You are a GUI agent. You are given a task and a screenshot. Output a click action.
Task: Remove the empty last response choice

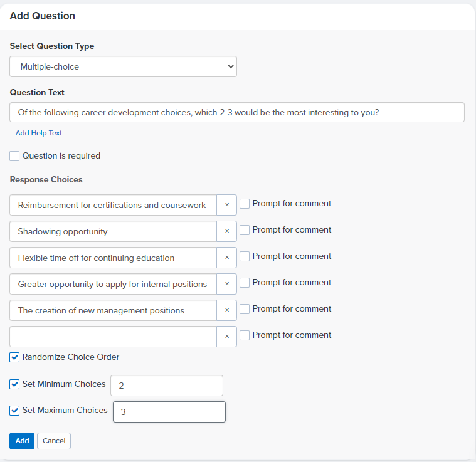[x=227, y=337]
